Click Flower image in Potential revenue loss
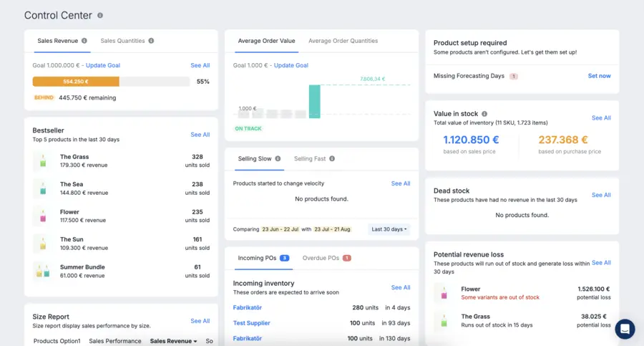The image size is (644, 346). coord(444,293)
